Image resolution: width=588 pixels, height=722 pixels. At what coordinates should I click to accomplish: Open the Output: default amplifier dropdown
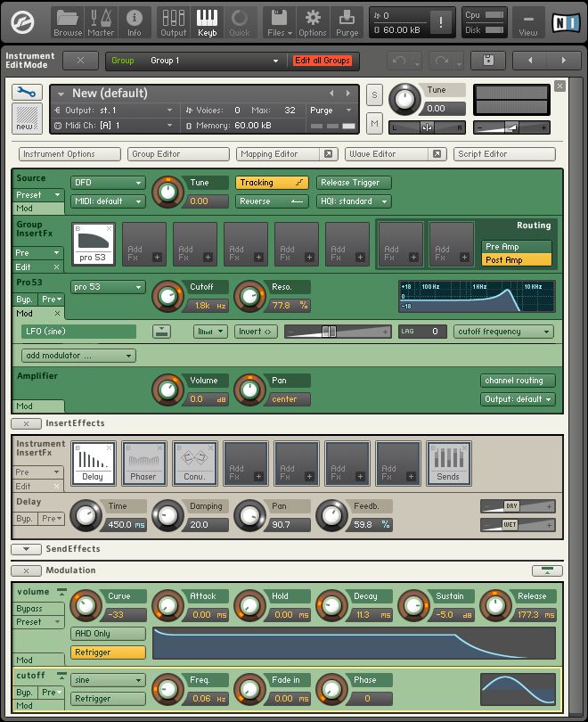(x=518, y=399)
